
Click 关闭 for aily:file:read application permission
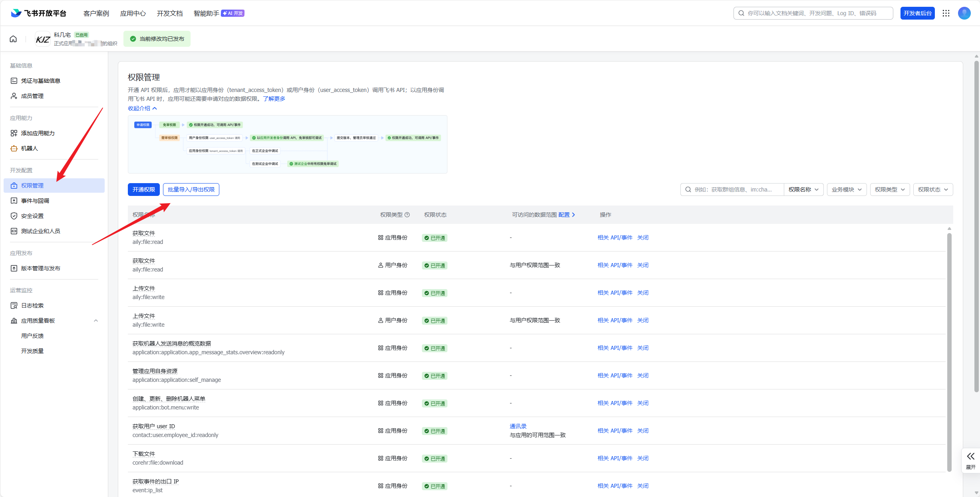point(642,238)
